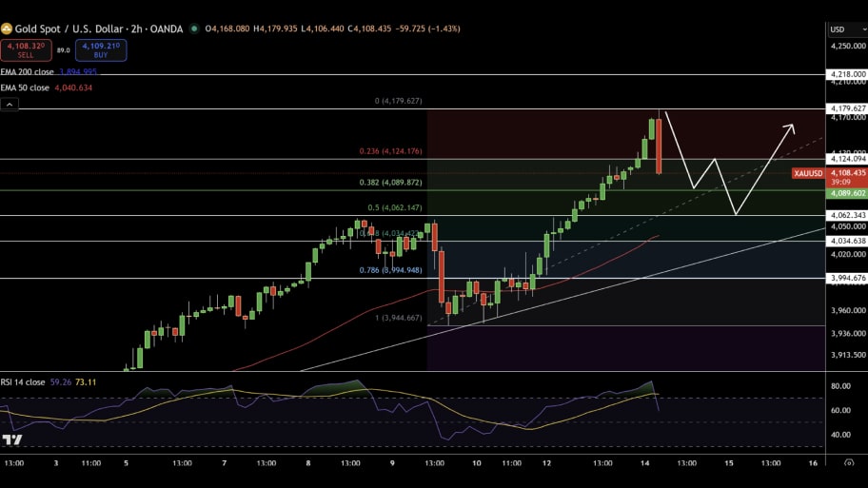Select the RSI 14 close indicator legend
This screenshot has height=488, width=868.
(25, 381)
